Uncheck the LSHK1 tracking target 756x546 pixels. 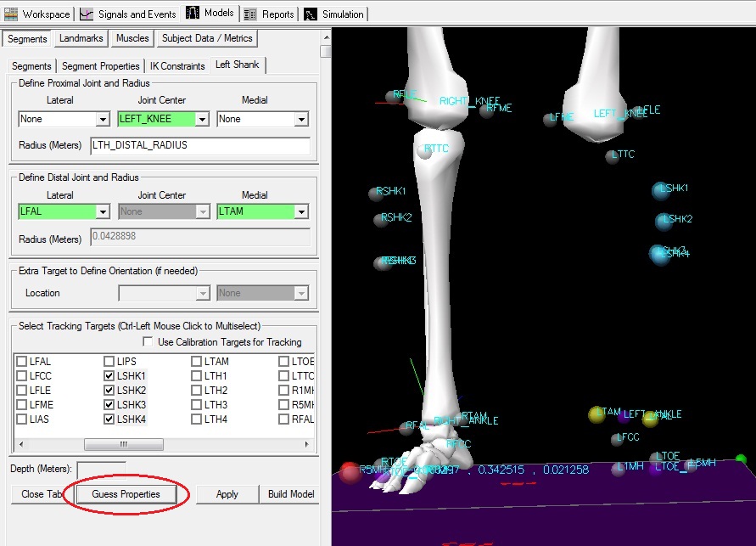click(109, 376)
